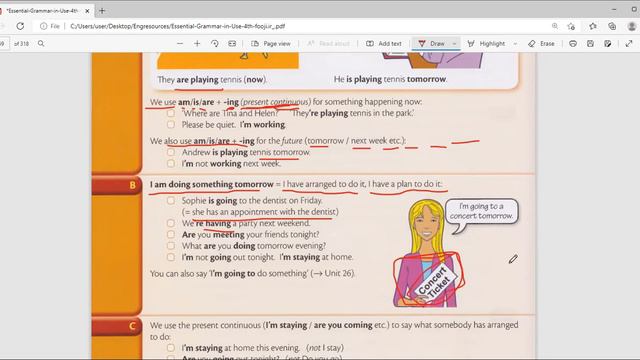Open zoom magnifier in address bar
Screen dimensions: 640x360
555,26
